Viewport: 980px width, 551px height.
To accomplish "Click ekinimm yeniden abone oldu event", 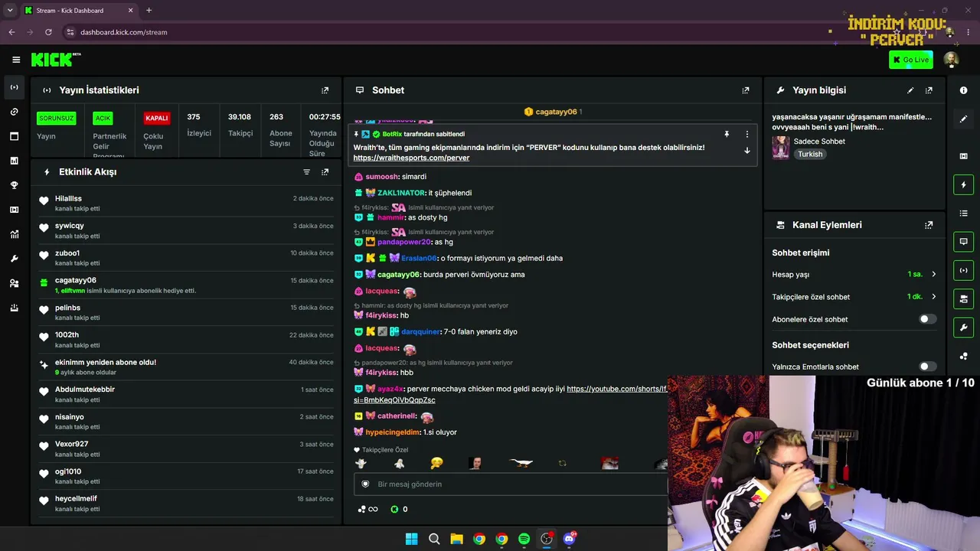I will point(186,367).
